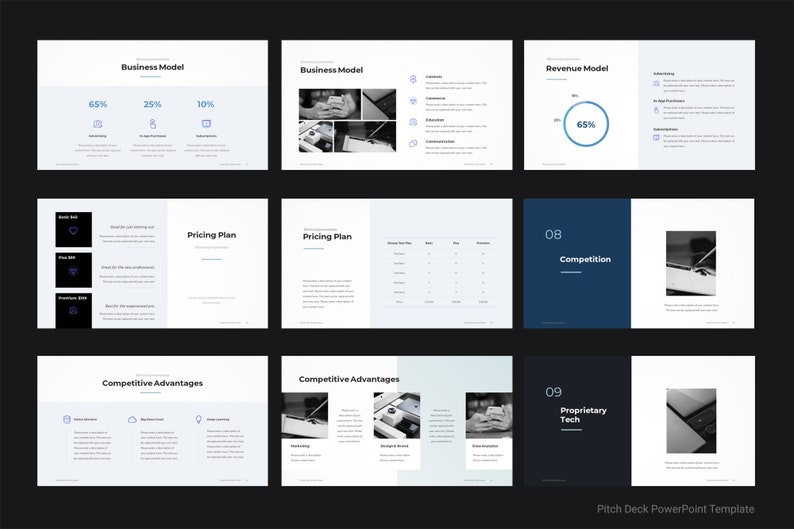
Task: Click the Premium column header in pricing table
Action: (x=483, y=243)
